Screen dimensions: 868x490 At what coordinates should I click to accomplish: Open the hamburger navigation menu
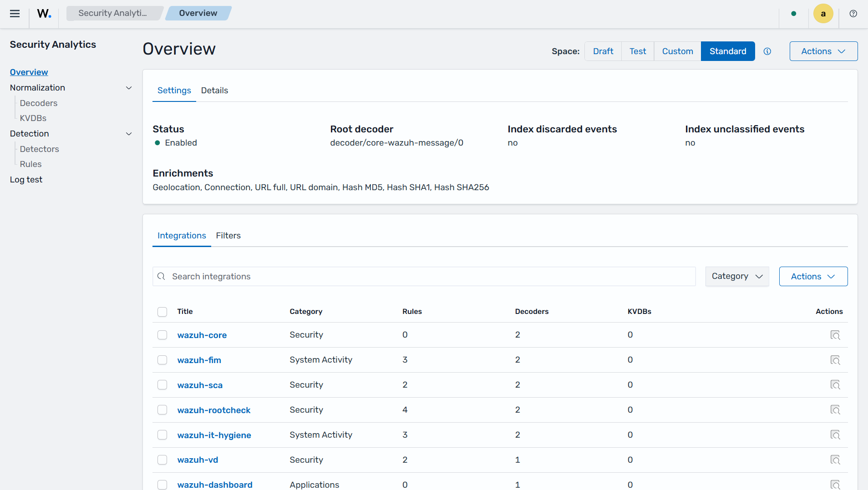[x=15, y=14]
